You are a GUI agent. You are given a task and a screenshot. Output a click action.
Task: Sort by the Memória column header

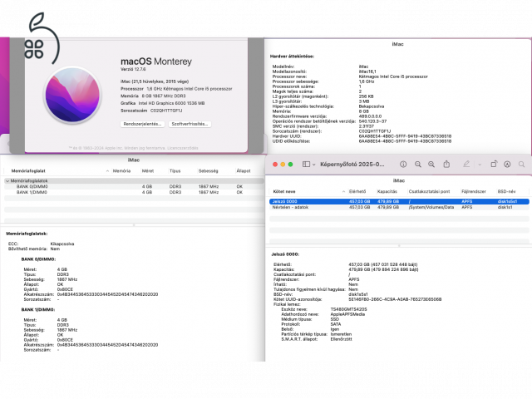[x=121, y=171]
